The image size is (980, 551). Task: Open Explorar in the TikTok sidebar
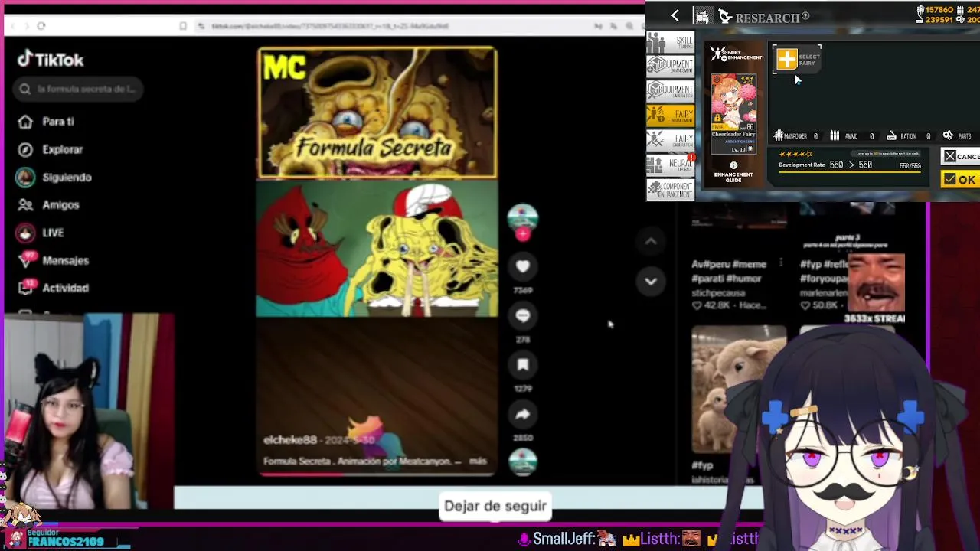pos(51,150)
